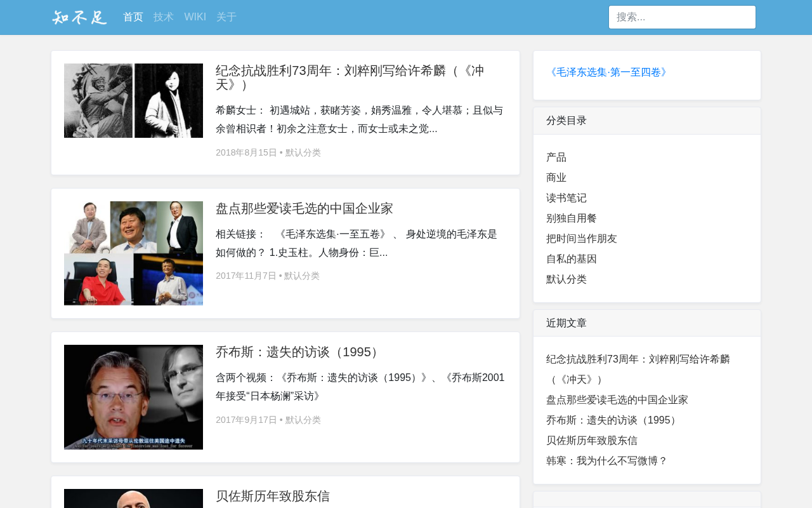812x508 pixels.
Task: Select the 产品 category
Action: 556,157
